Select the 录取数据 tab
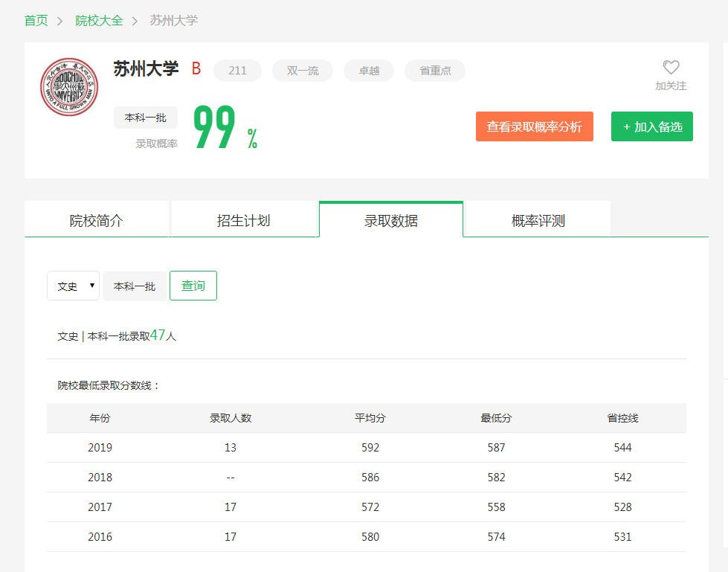The height and width of the screenshot is (572, 728). click(x=391, y=220)
